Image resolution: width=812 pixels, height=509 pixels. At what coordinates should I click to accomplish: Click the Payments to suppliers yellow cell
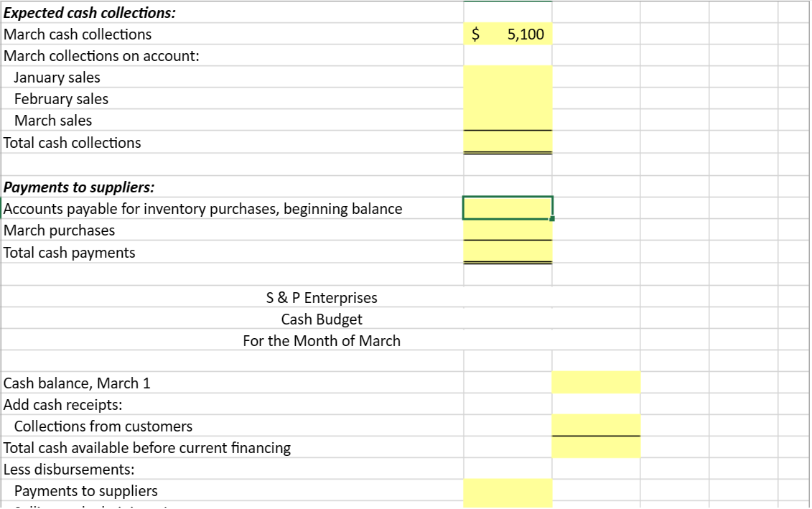pos(508,490)
